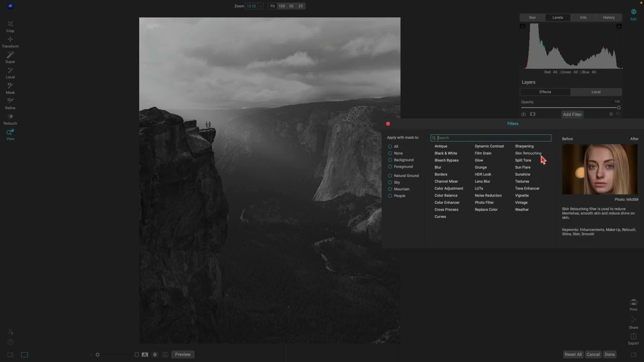Switch to the Info tab
644x362 pixels.
point(583,17)
